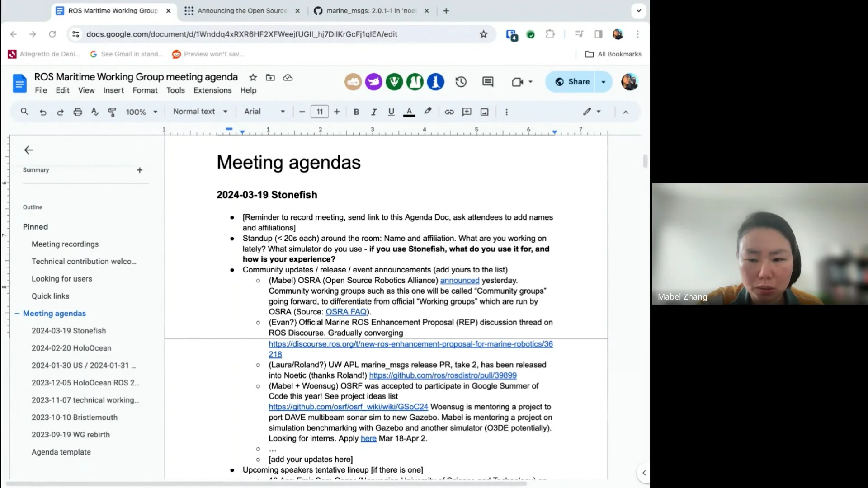Open the announced hyperlink
868x488 pixels.
click(x=460, y=281)
